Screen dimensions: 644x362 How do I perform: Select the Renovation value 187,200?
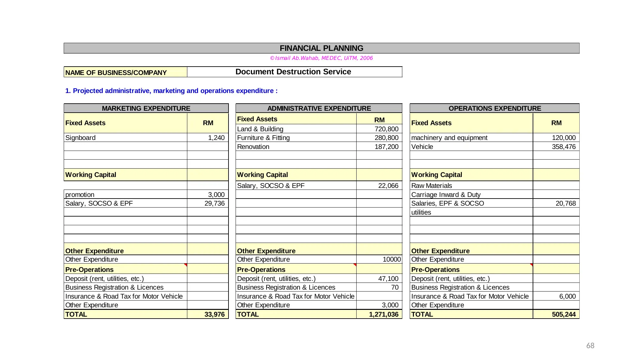pos(386,147)
